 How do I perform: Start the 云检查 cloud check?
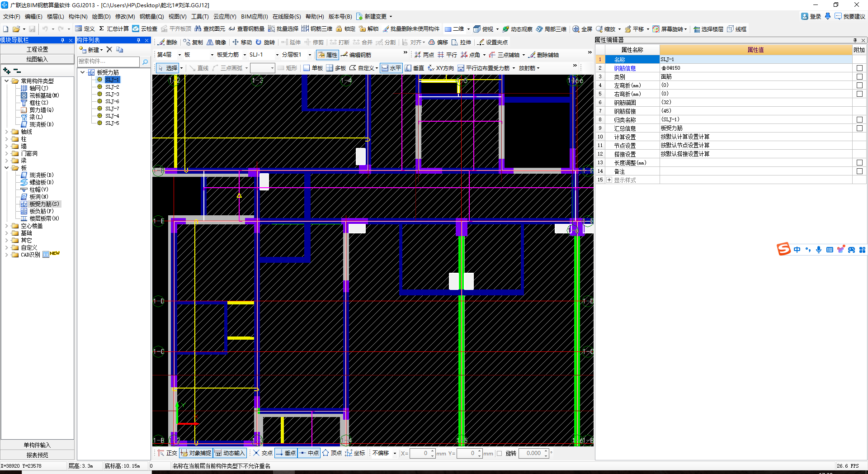(x=145, y=29)
